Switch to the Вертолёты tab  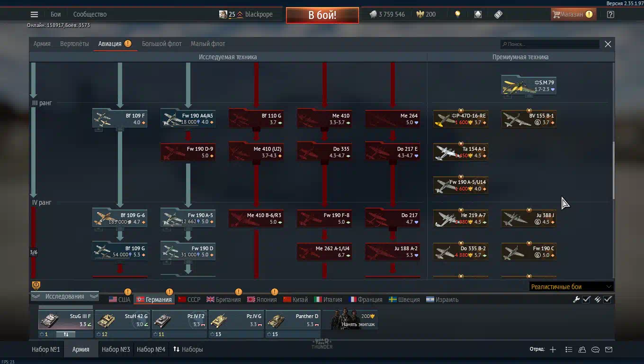click(x=74, y=44)
